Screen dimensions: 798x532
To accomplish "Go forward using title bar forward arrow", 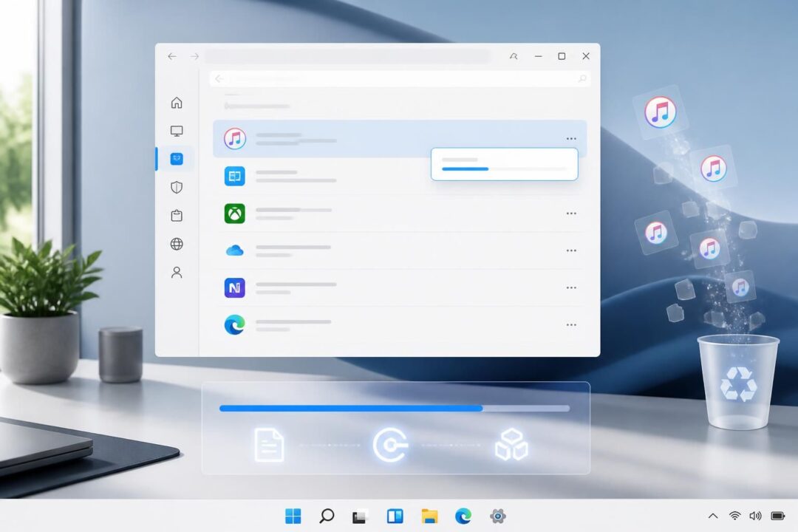I will click(x=194, y=56).
